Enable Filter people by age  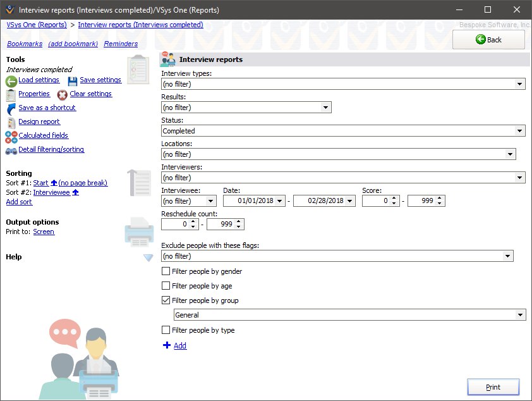tap(166, 286)
